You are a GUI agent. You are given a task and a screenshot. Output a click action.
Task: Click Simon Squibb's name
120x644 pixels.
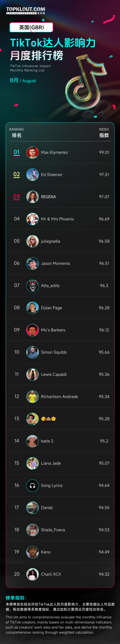(54, 352)
